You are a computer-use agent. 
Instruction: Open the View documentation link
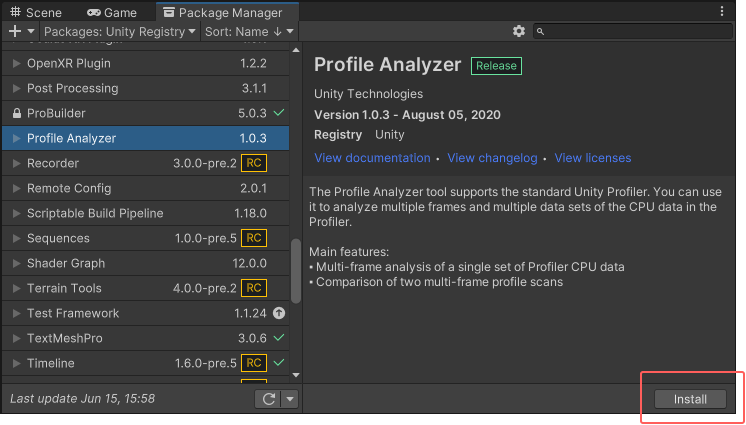372,158
